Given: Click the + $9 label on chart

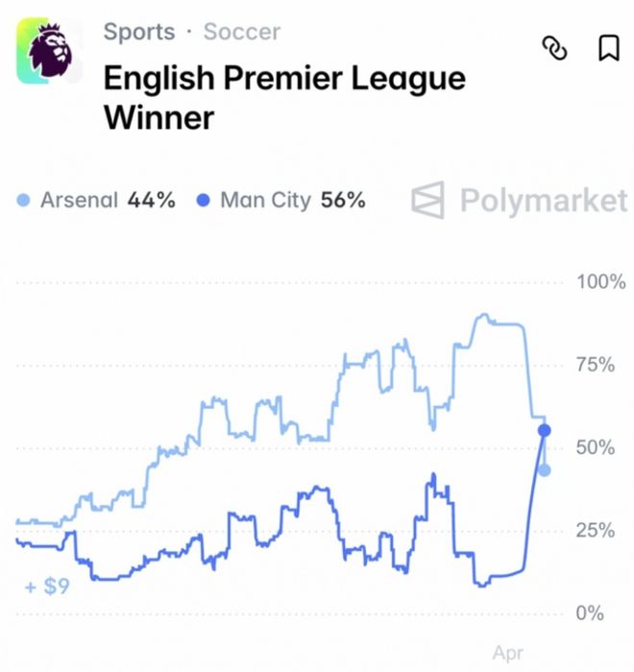Looking at the screenshot, I should [x=47, y=586].
